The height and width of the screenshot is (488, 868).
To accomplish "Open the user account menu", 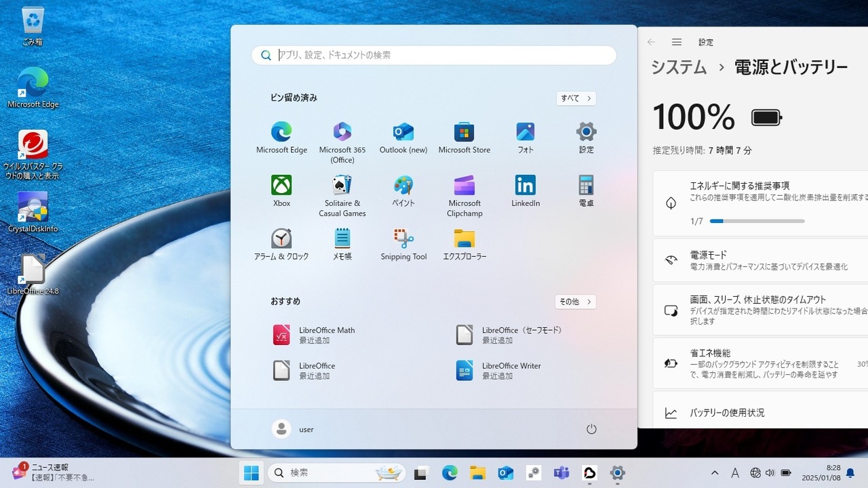I will point(294,429).
